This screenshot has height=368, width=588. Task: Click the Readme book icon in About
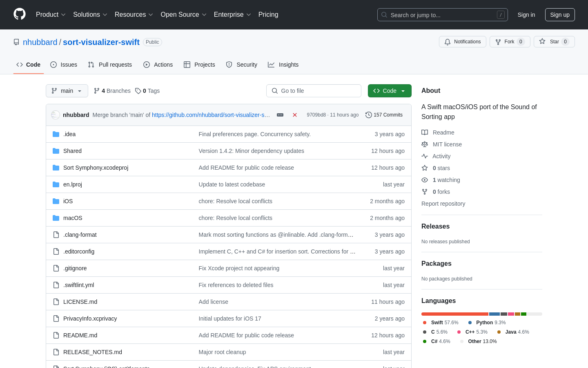tap(425, 132)
